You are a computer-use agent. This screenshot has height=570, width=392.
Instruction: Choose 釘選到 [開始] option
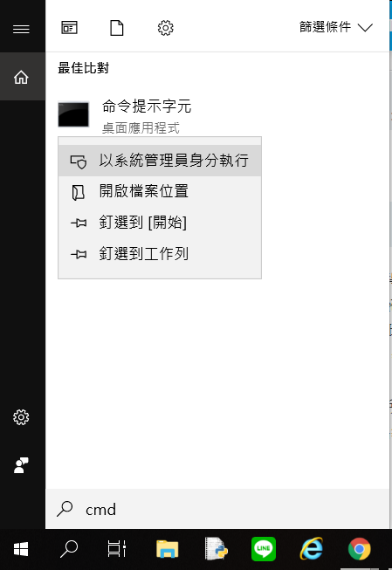pyautogui.click(x=160, y=223)
